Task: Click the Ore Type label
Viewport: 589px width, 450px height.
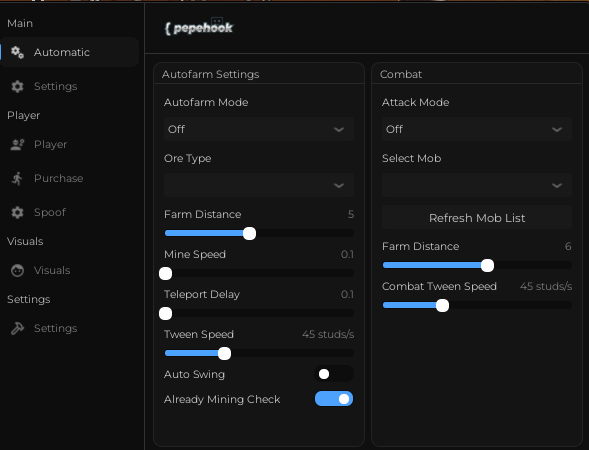Action: pos(187,159)
